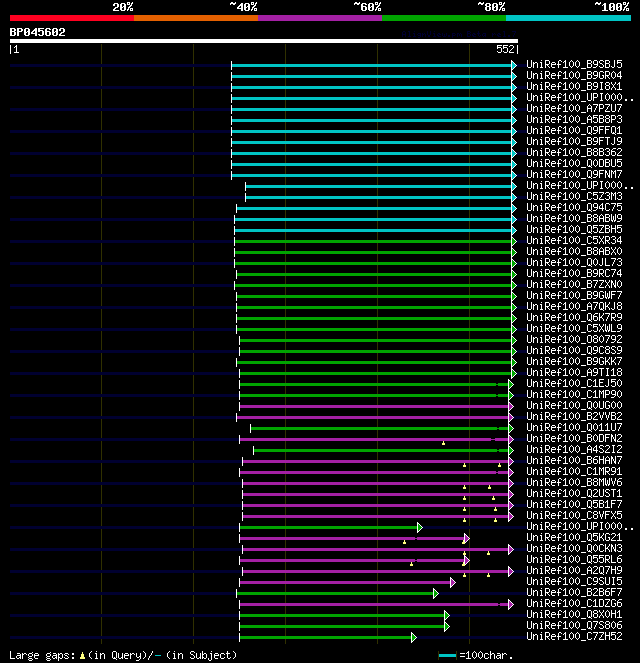Image resolution: width=640 pixels, height=663 pixels.
Task: Click the UniRef100_A2Q7H9 label
Action: point(574,570)
